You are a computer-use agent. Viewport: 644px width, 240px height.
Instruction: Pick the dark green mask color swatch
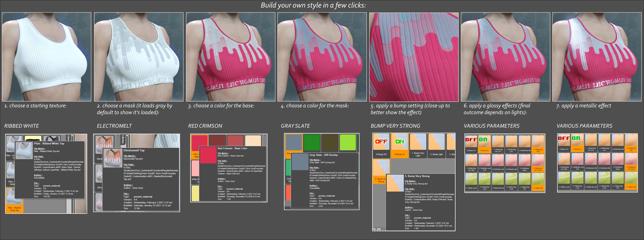[312, 142]
